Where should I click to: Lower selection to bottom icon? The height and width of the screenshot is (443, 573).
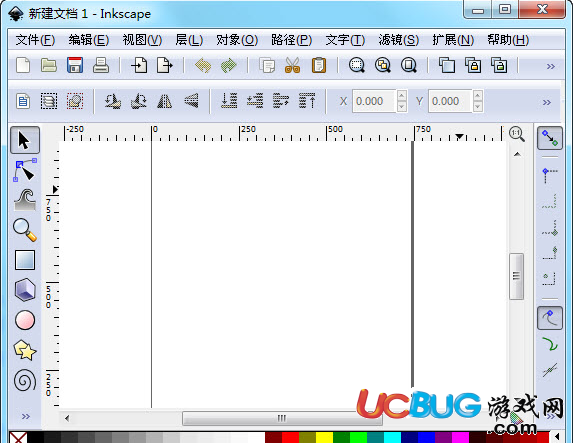click(x=229, y=101)
